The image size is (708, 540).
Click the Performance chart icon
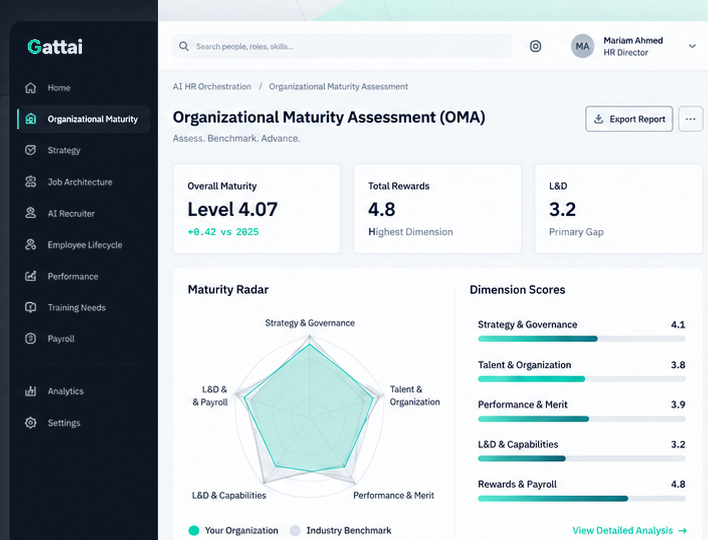[x=30, y=276]
